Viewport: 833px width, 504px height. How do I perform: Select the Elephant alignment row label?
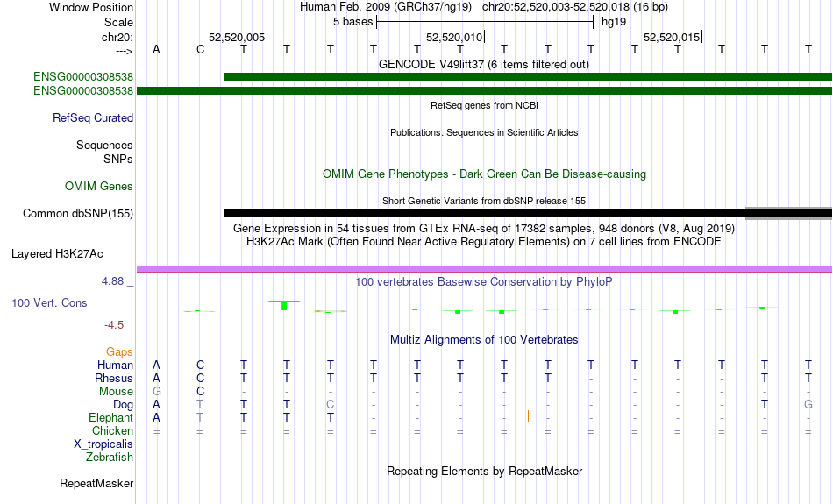110,418
